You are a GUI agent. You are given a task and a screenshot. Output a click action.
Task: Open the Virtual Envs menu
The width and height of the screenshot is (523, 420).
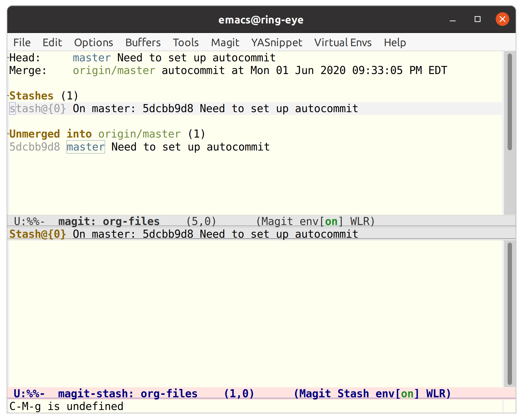[343, 42]
